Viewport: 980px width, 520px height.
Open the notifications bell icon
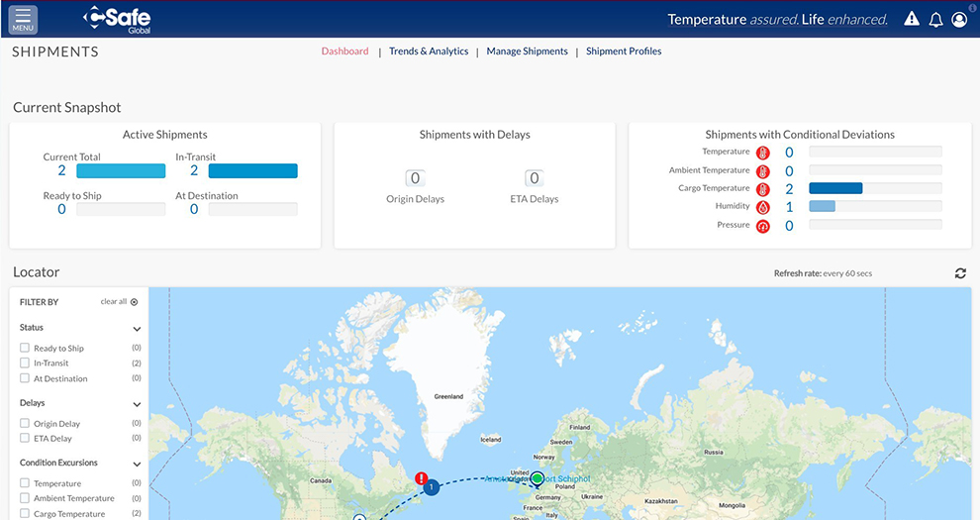tap(935, 20)
